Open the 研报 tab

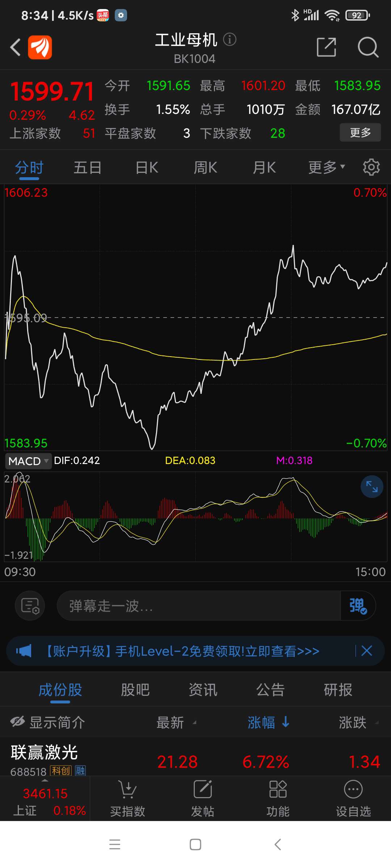(x=338, y=690)
